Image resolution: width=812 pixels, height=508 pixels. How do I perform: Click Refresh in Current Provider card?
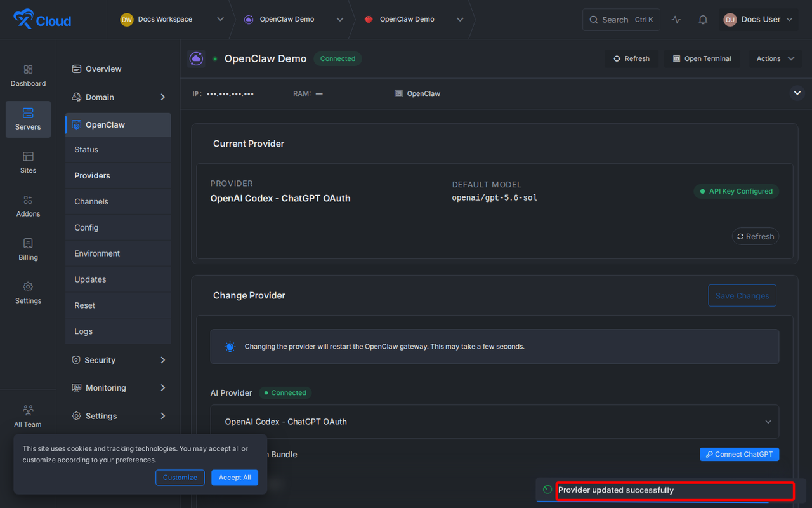click(755, 236)
